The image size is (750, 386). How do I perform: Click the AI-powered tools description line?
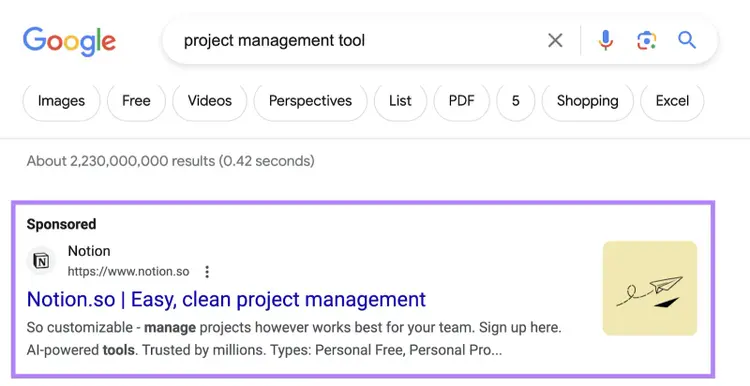264,350
